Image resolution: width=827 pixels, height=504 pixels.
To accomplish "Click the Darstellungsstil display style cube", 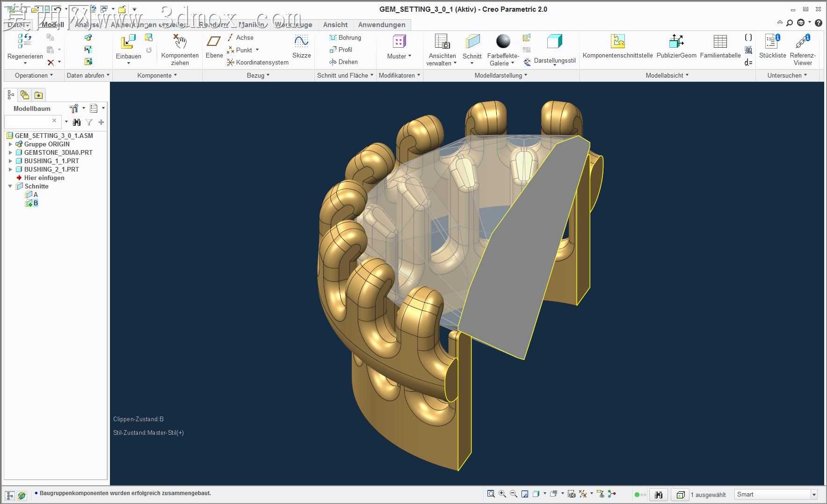I will [555, 41].
